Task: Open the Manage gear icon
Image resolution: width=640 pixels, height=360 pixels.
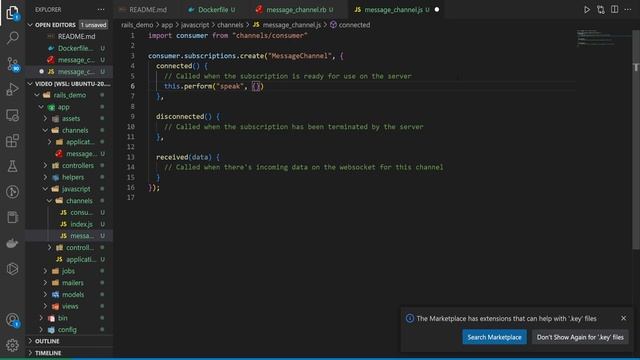Action: 13,345
